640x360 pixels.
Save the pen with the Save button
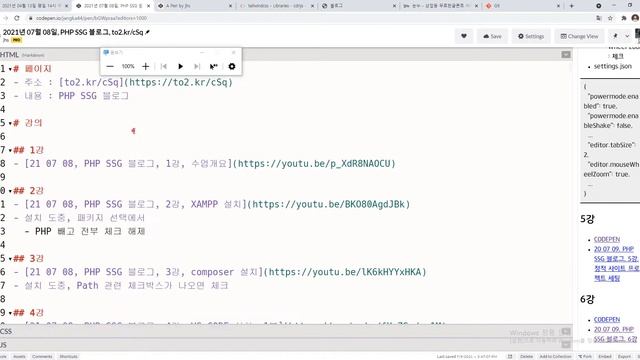tap(492, 36)
